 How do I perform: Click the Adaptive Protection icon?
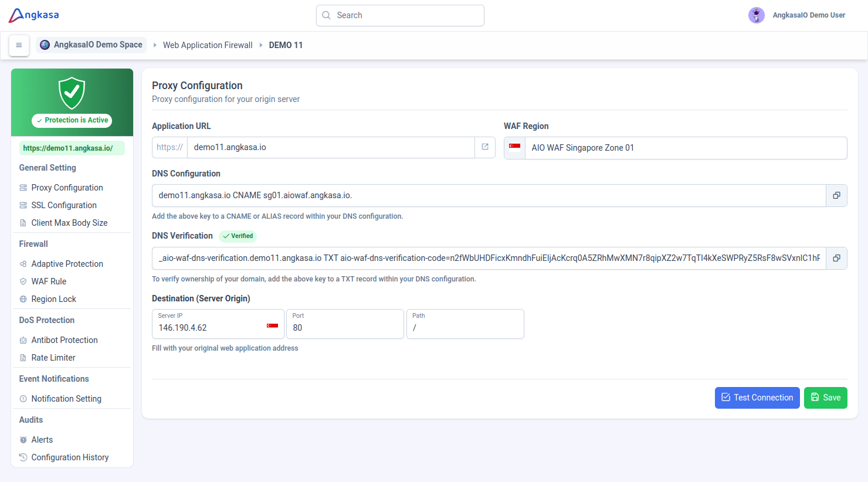tap(23, 264)
